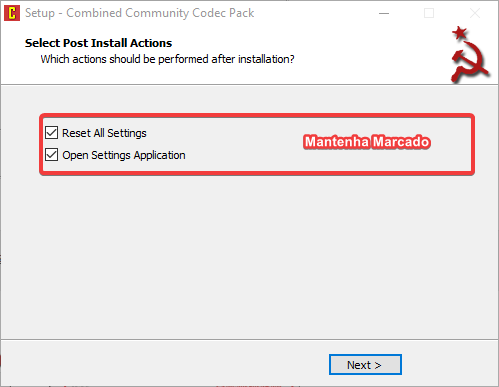This screenshot has width=499, height=387.
Task: Click the Next > button
Action: 365,365
